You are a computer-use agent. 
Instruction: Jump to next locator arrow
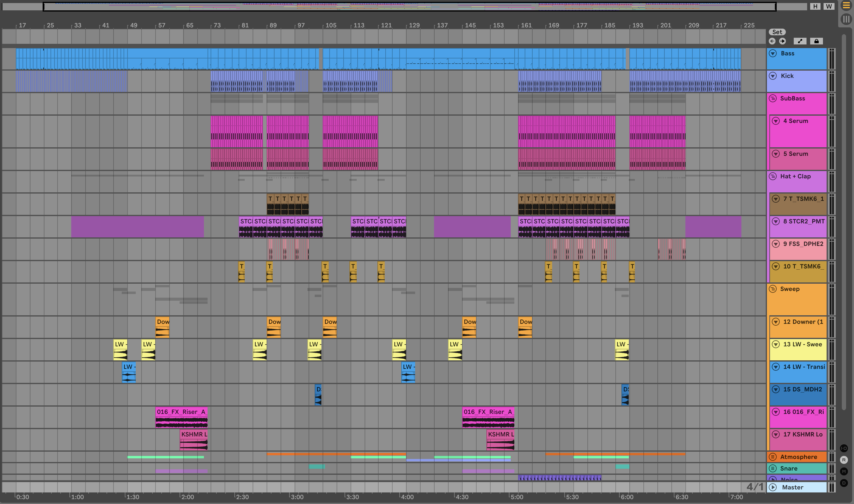782,41
